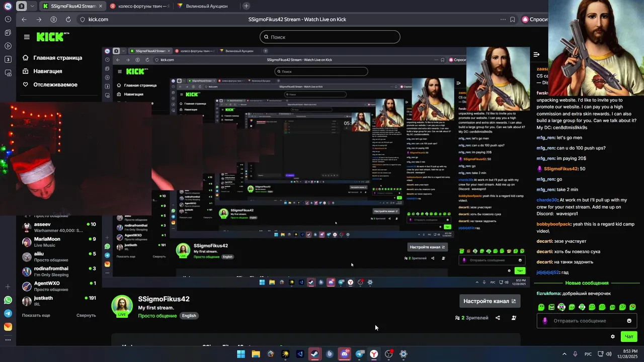This screenshot has height=362, width=644.
Task: Open Yandex Mail in the browser sidebar
Action: 8,326
